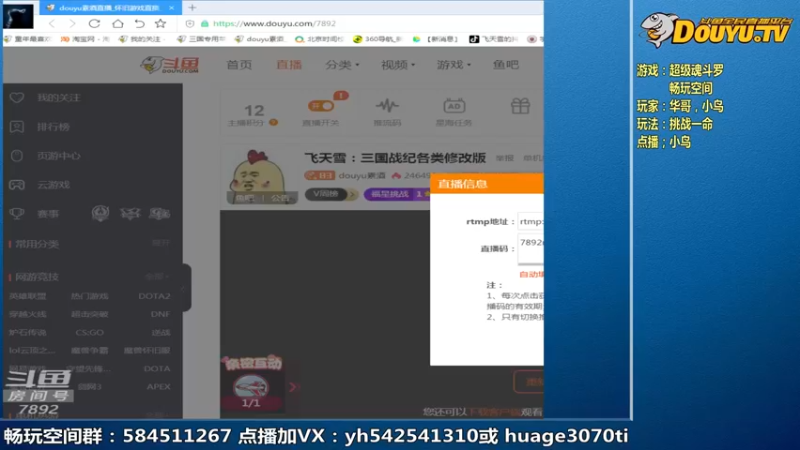Open the 【新消息】 bookmark
Viewport: 800px width, 450px height.
tap(436, 39)
